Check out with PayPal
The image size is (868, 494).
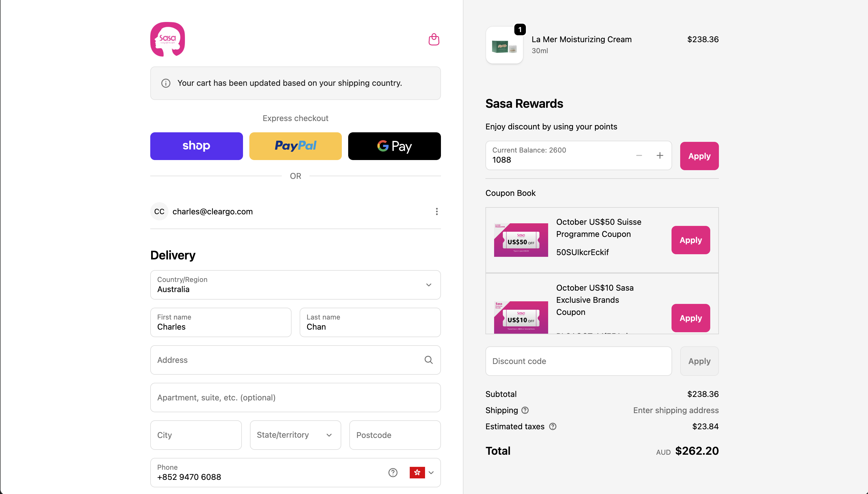pyautogui.click(x=295, y=146)
